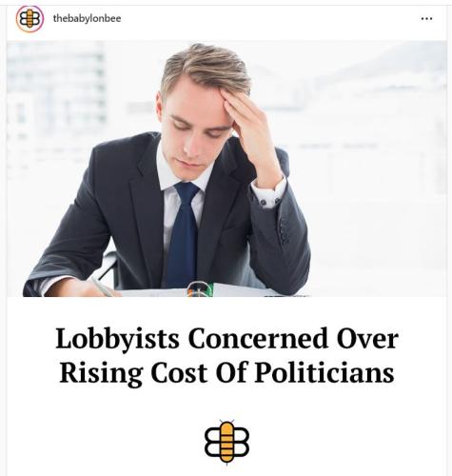The height and width of the screenshot is (476, 452).
Task: Open the Babylon Bee profile avatar
Action: point(29,19)
